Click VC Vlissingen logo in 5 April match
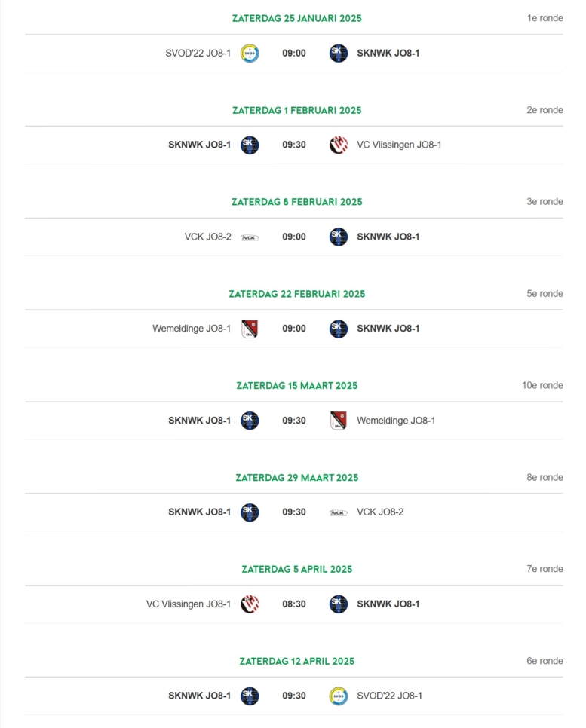586x728 pixels. [x=250, y=604]
